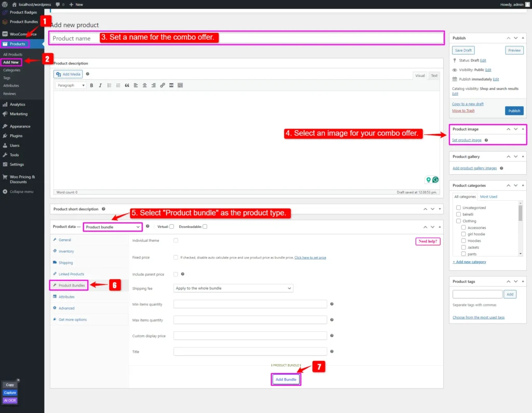Screen dimensions: 532x413
Task: Open the Paragraph style dropdown
Action: pyautogui.click(x=70, y=85)
